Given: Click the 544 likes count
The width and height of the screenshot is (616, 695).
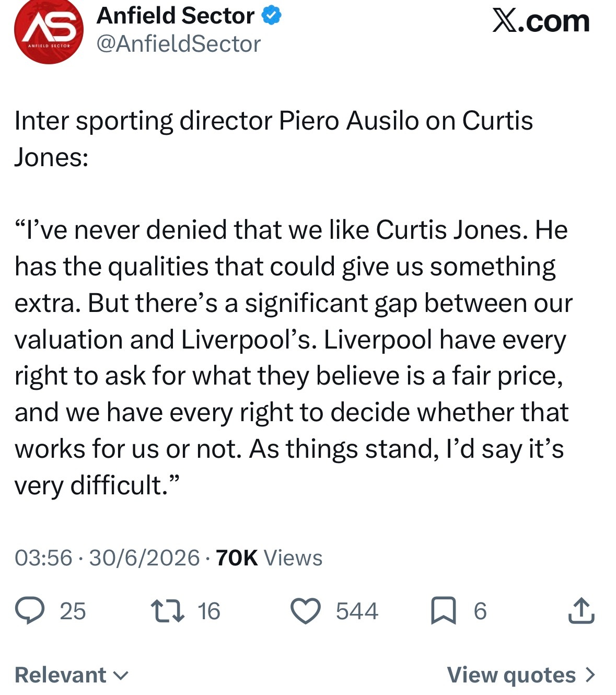Looking at the screenshot, I should coord(357,611).
